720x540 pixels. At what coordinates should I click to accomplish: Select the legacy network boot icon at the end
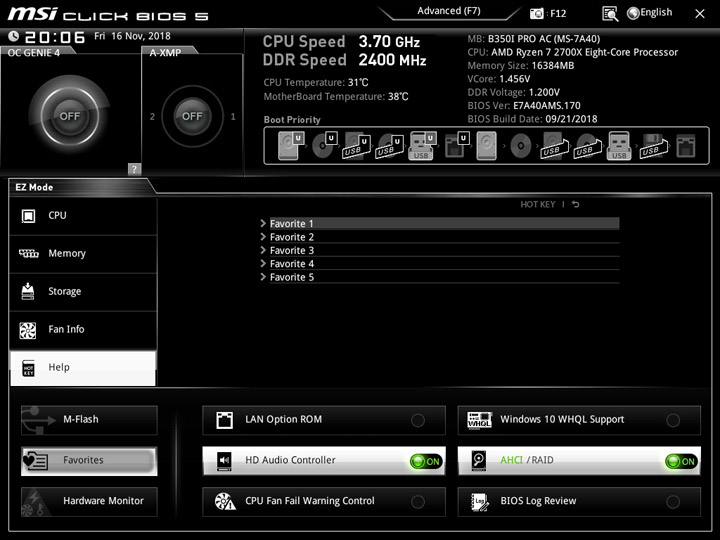(686, 146)
